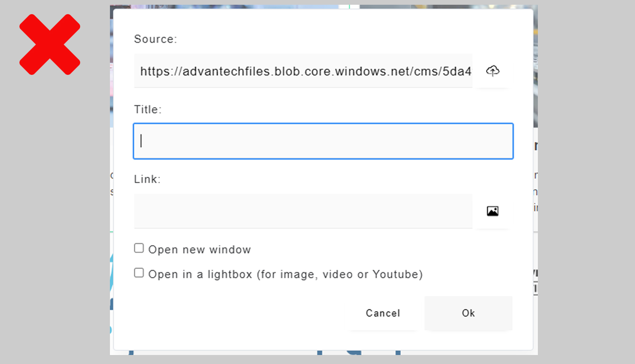Click the "Open new window" label text
The height and width of the screenshot is (364, 635).
[200, 250]
